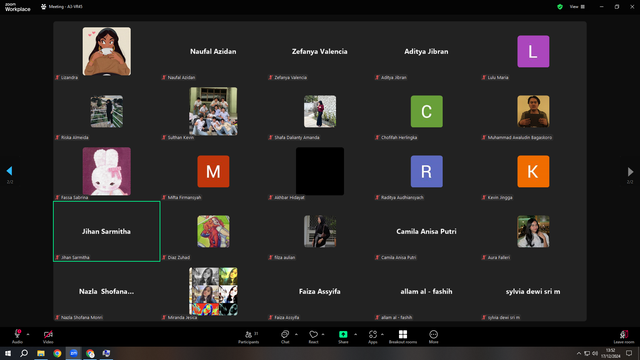Image resolution: width=640 pixels, height=360 pixels.
Task: Unmute microphone with the Audio icon
Action: click(x=17, y=336)
